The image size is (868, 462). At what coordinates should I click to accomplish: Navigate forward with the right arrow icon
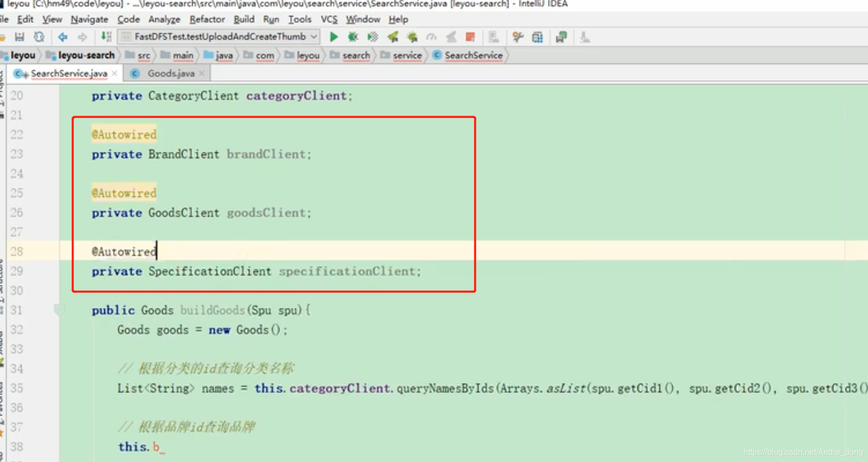pos(82,37)
